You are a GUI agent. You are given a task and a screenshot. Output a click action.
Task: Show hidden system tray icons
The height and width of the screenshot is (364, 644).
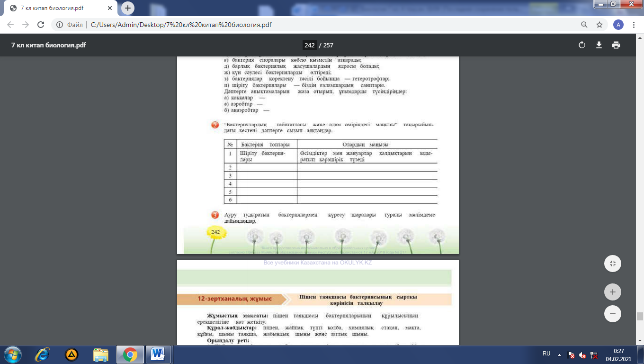pyautogui.click(x=560, y=354)
